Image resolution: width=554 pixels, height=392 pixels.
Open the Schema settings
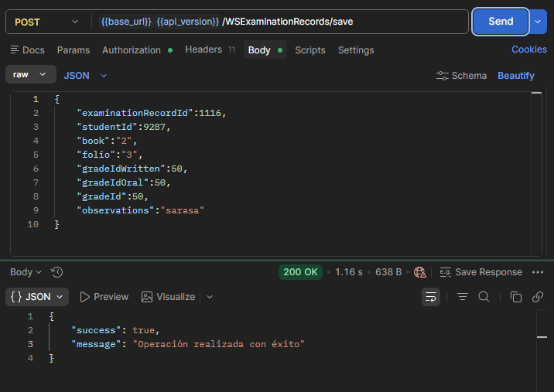point(461,76)
